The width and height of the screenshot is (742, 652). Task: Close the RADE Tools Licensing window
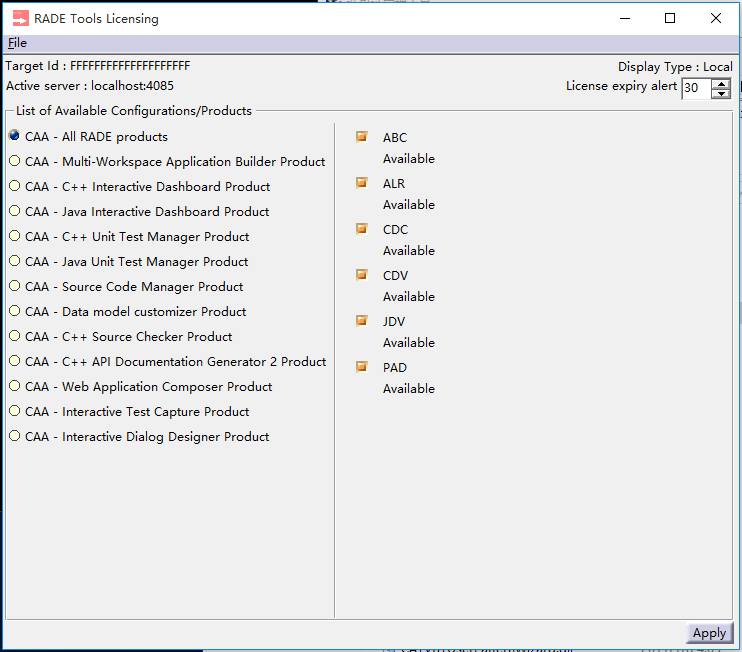716,18
